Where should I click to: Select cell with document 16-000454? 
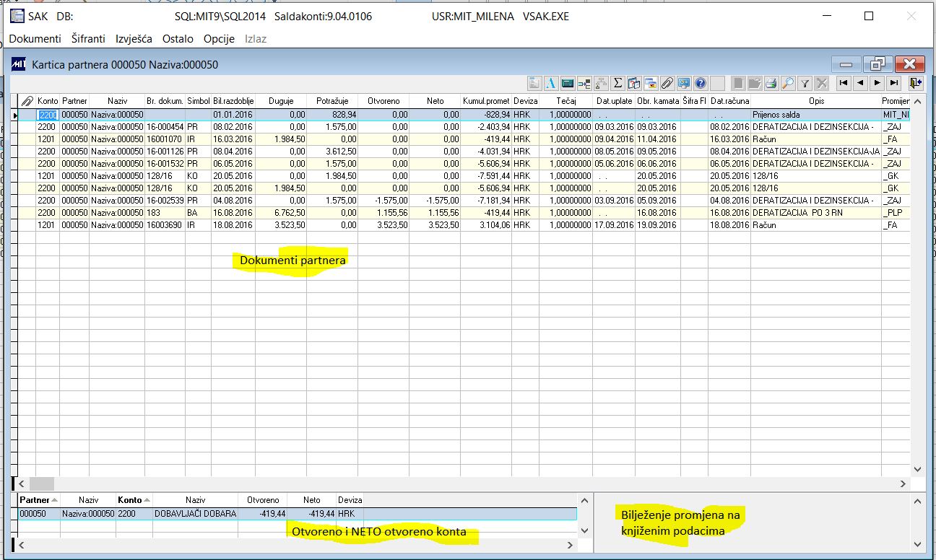[165, 127]
